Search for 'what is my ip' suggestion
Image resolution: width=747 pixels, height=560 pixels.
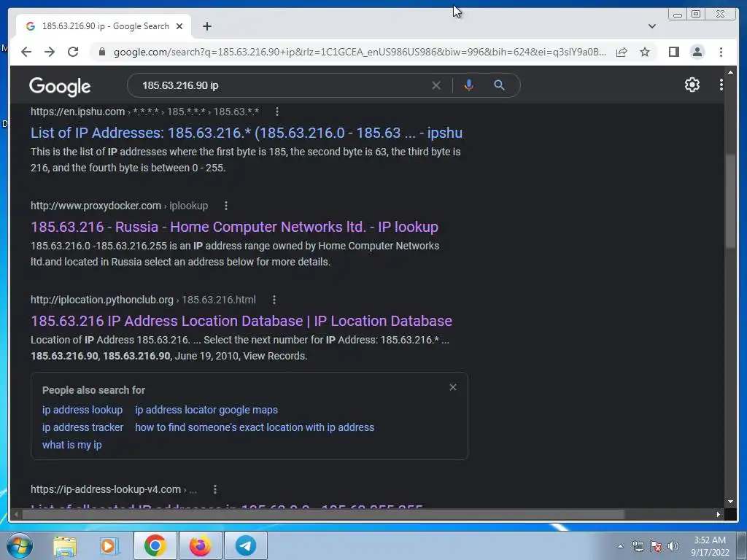[72, 445]
